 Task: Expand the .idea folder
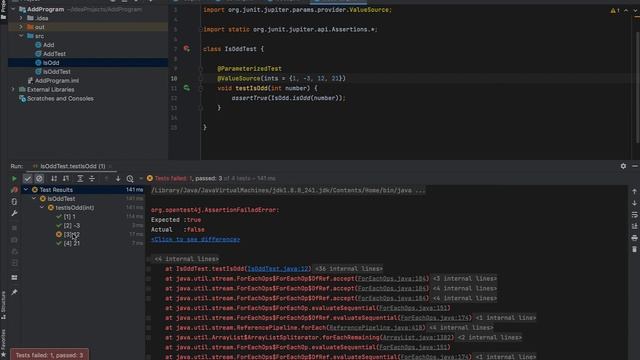21,18
